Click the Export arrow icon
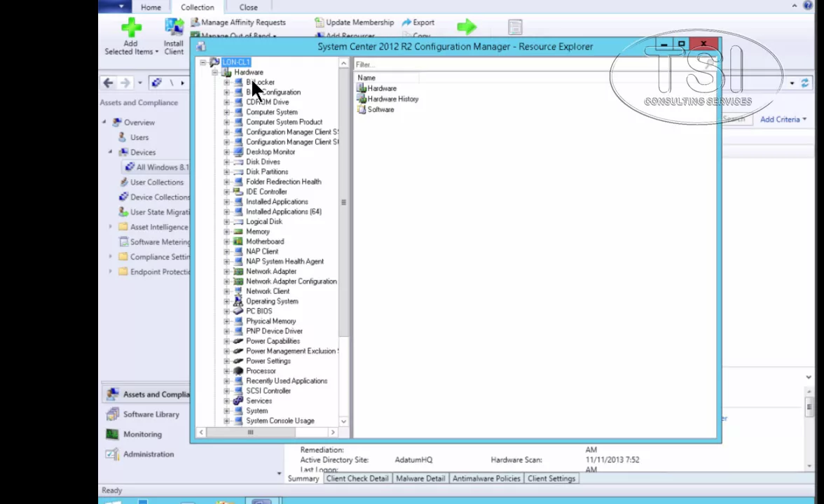 click(406, 22)
